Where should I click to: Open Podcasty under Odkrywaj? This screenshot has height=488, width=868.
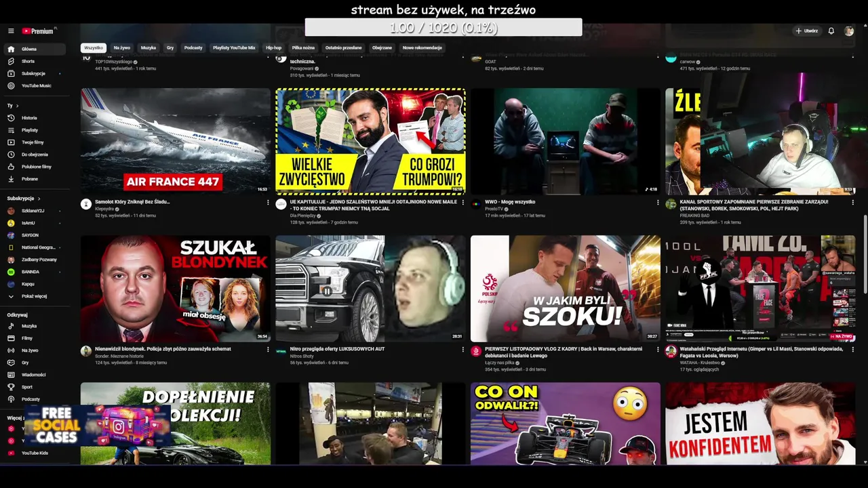[x=34, y=399]
